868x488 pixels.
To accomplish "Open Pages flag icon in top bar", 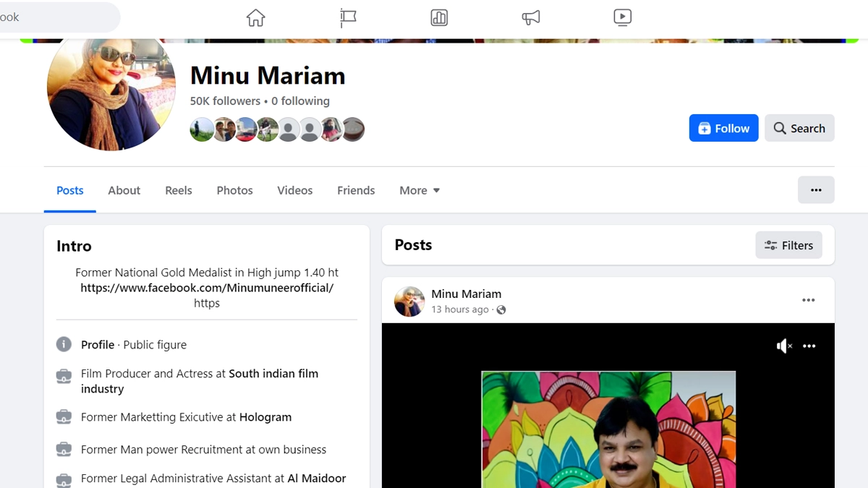I will pyautogui.click(x=348, y=17).
